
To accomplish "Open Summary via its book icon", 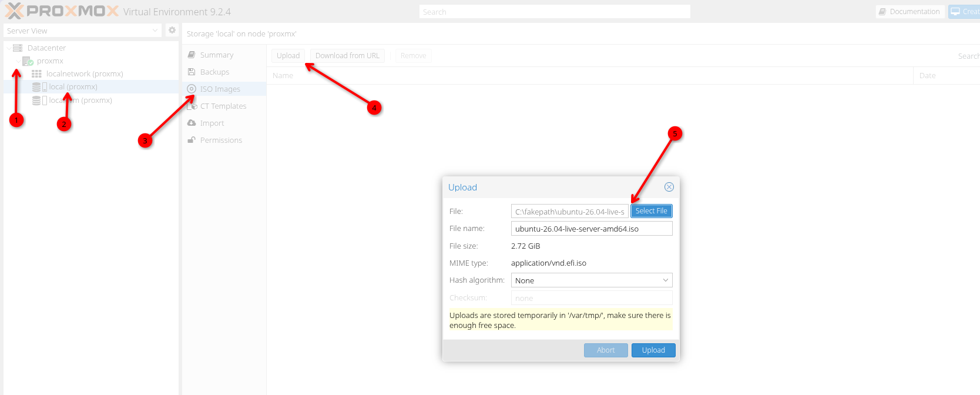I will [x=192, y=55].
